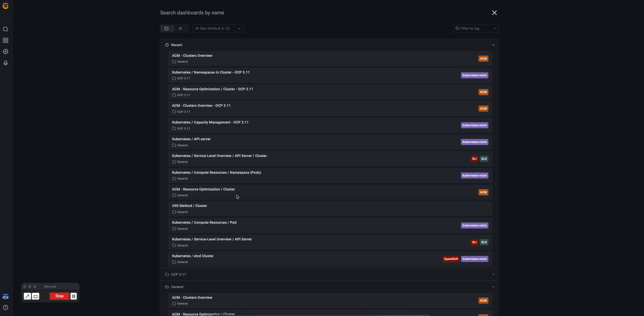Collapse the Recent section
Viewport: 644px width, 316px height.
point(493,45)
